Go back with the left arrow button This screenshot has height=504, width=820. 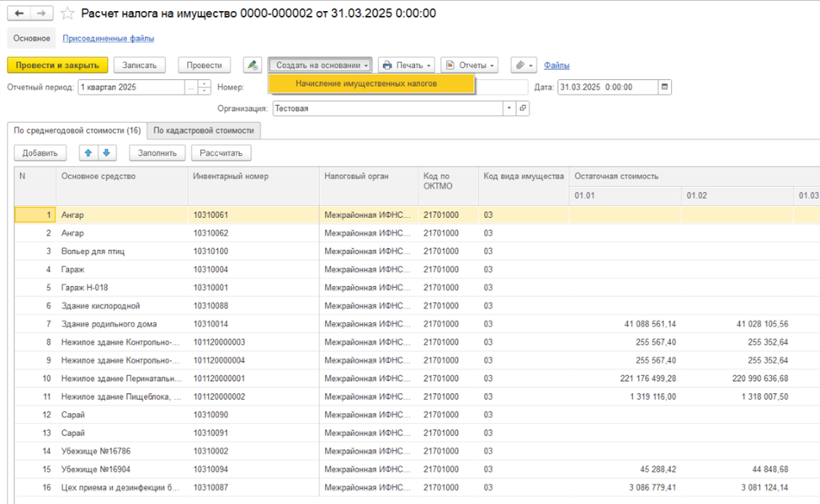coord(19,13)
